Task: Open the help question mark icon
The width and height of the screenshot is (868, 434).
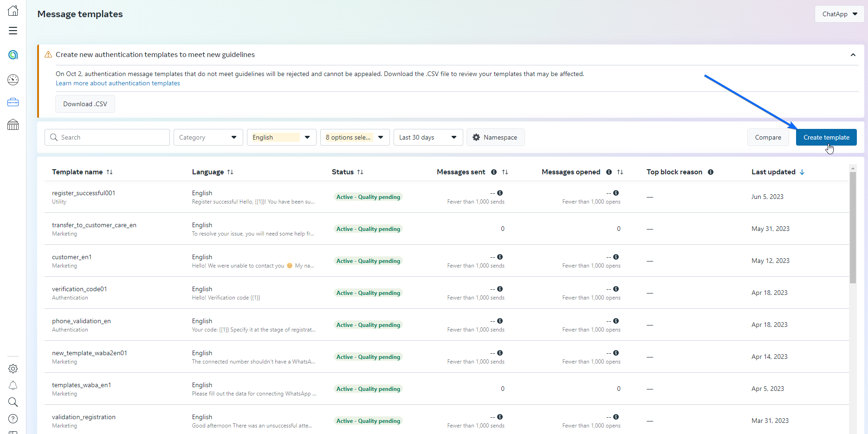Action: [13, 419]
